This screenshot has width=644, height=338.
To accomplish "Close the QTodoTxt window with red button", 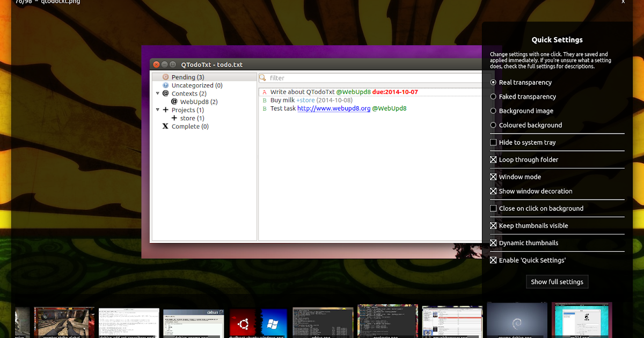I will (156, 64).
